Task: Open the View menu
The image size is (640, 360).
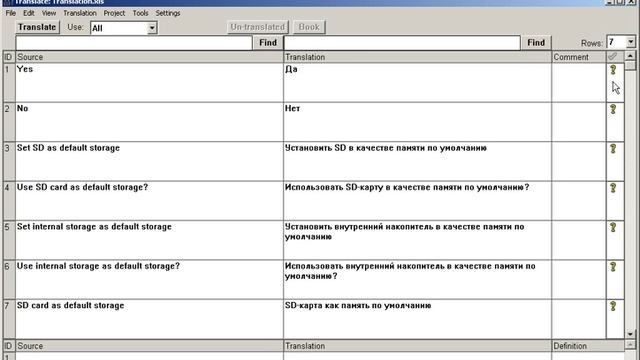Action: (49, 13)
